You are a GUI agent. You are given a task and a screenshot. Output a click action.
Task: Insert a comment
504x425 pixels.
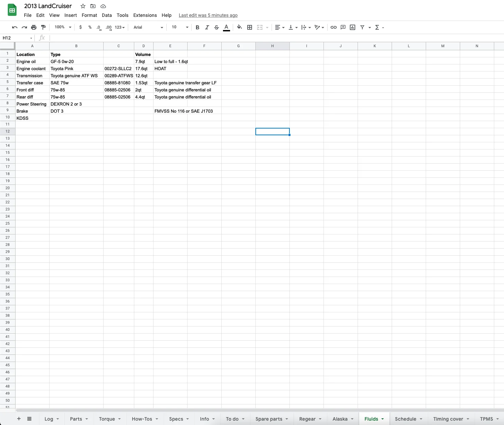pyautogui.click(x=343, y=27)
